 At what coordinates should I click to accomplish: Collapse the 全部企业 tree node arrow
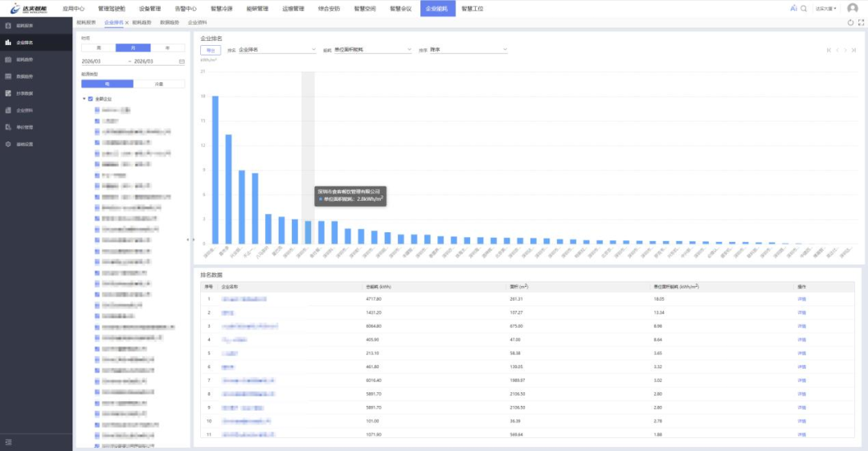point(84,99)
